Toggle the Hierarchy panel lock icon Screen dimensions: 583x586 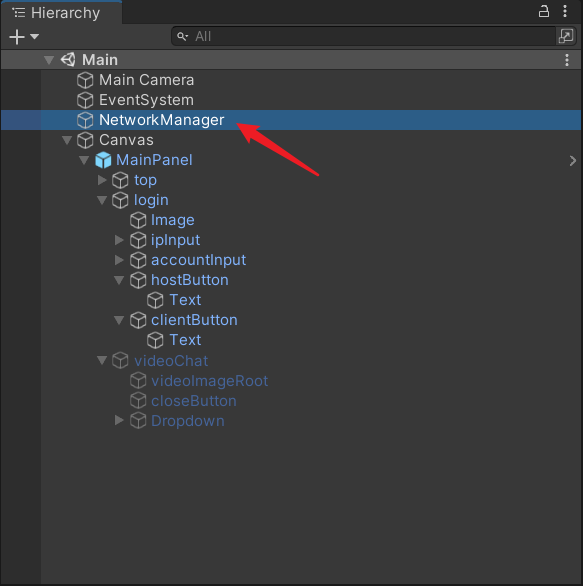[544, 12]
